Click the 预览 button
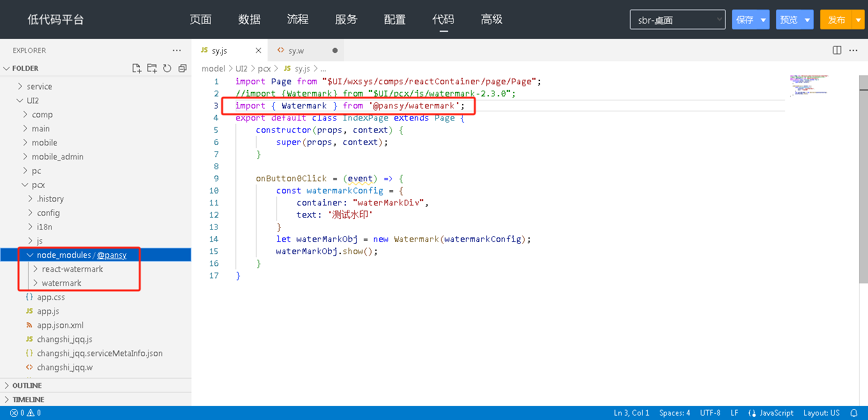 789,20
